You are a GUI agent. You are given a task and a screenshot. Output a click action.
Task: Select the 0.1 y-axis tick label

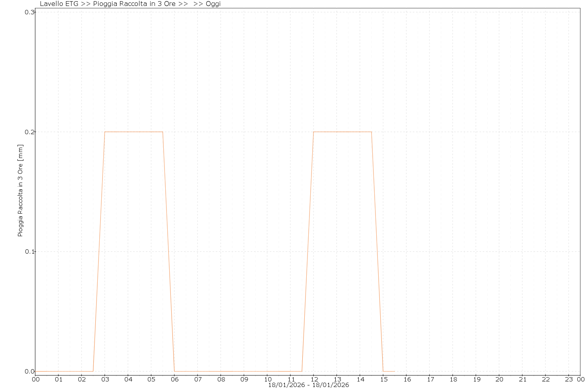pyautogui.click(x=29, y=252)
